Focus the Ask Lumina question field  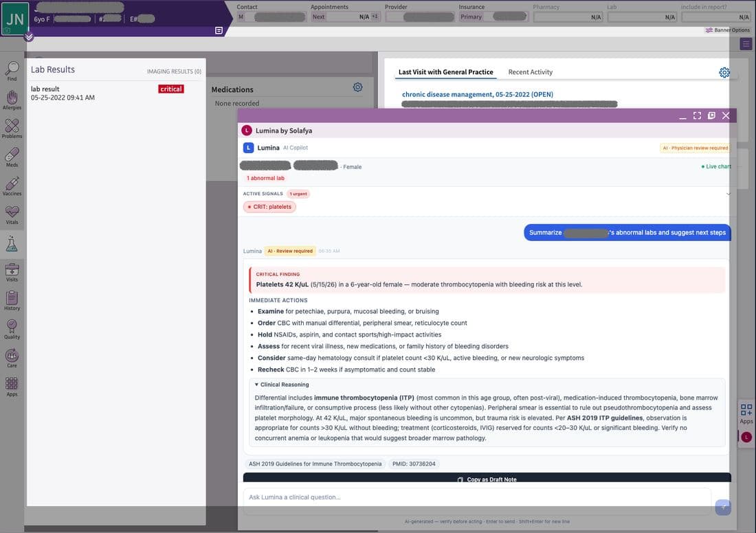(x=478, y=497)
